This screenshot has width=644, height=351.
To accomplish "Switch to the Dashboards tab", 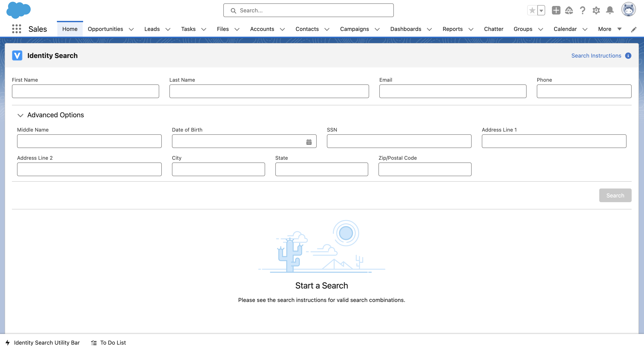I will click(x=406, y=29).
